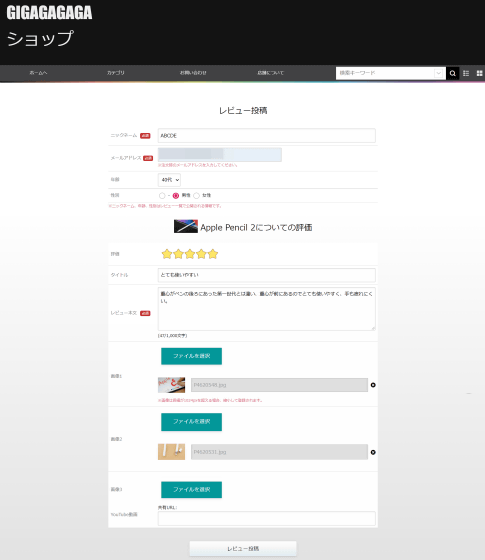
Task: Switch to grid view icon
Action: [479, 73]
